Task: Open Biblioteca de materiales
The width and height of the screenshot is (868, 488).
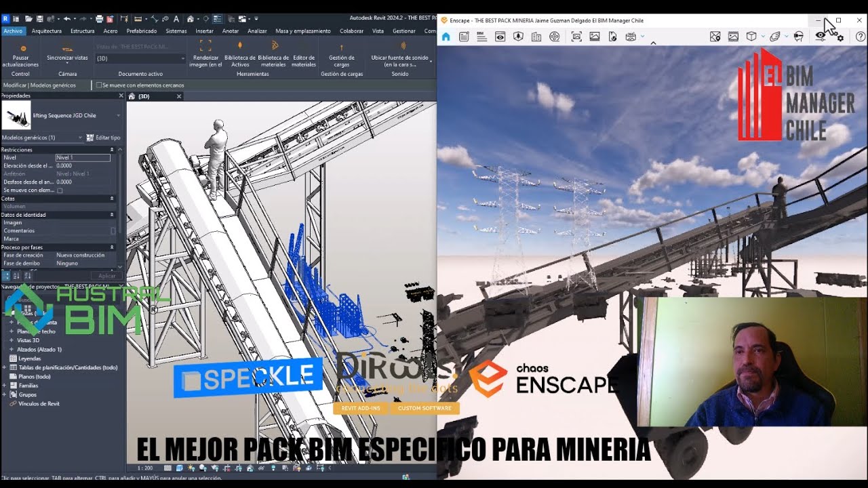Action: [273, 54]
